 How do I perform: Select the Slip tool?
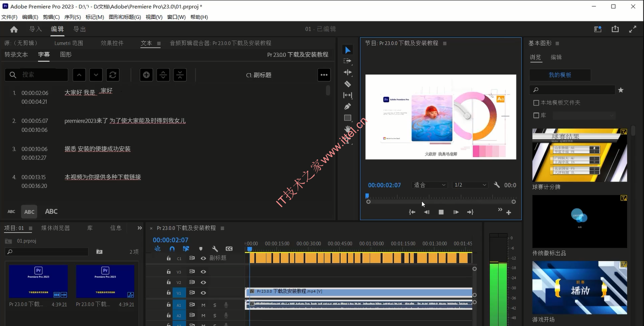click(x=348, y=95)
